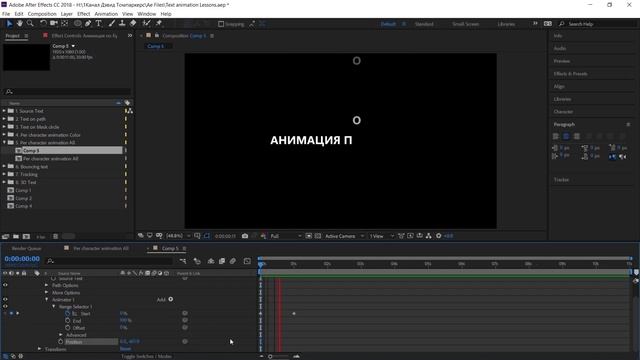Click Reset next to Transform
This screenshot has width=640, height=360.
tap(125, 349)
